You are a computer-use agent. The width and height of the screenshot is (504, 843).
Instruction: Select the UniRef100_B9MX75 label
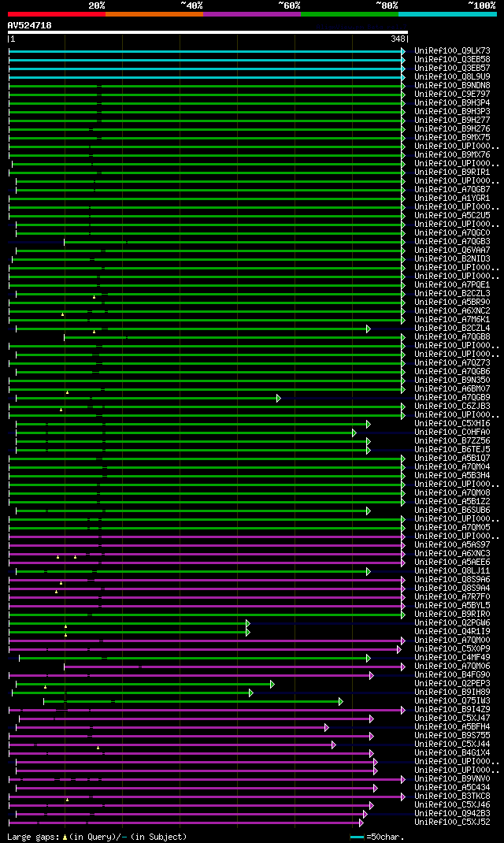[452, 138]
